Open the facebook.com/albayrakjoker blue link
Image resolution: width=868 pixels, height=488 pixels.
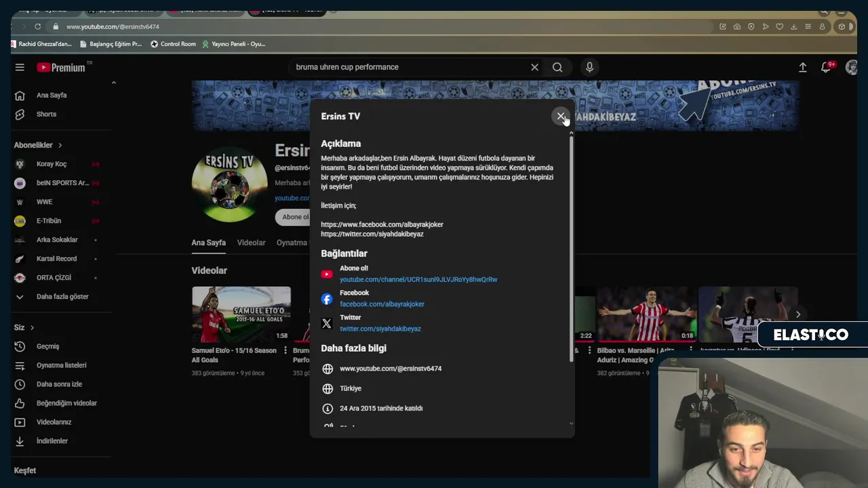[x=382, y=304]
